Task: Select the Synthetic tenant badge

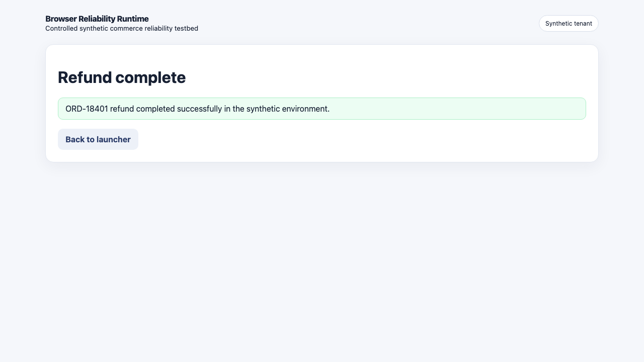Action: (x=569, y=24)
